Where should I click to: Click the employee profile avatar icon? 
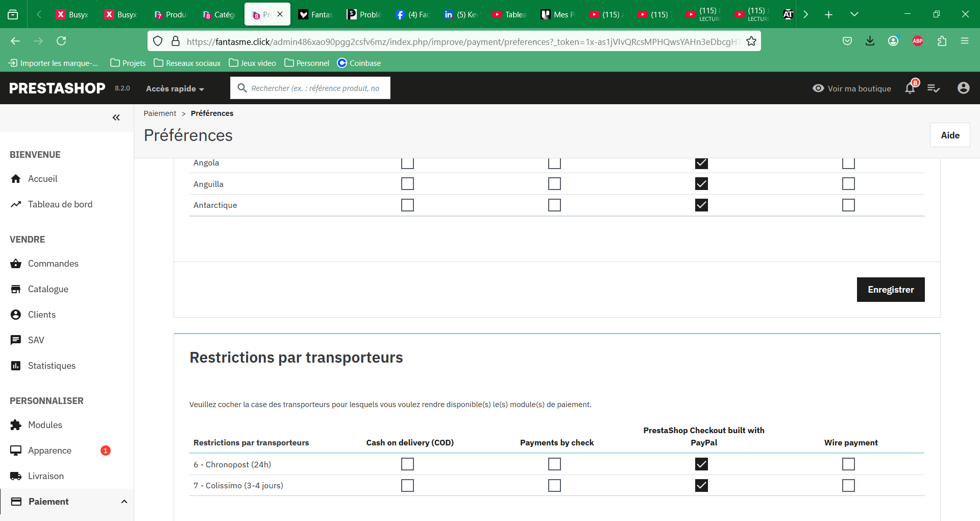coord(963,88)
